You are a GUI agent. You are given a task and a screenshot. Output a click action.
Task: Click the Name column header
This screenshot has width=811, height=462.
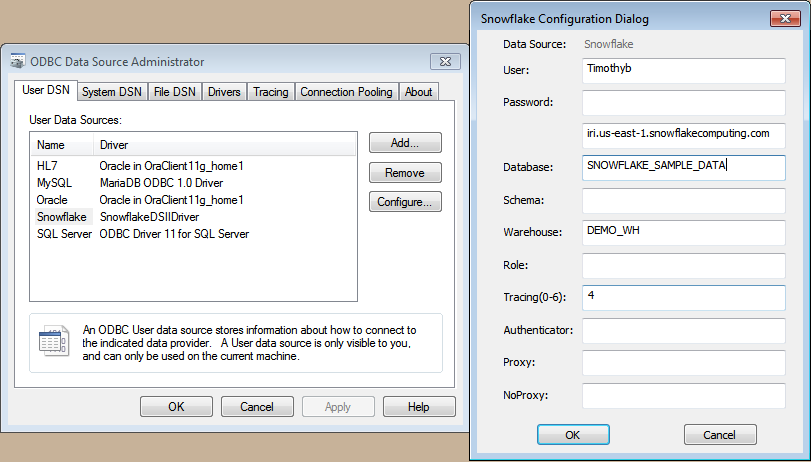tap(62, 145)
